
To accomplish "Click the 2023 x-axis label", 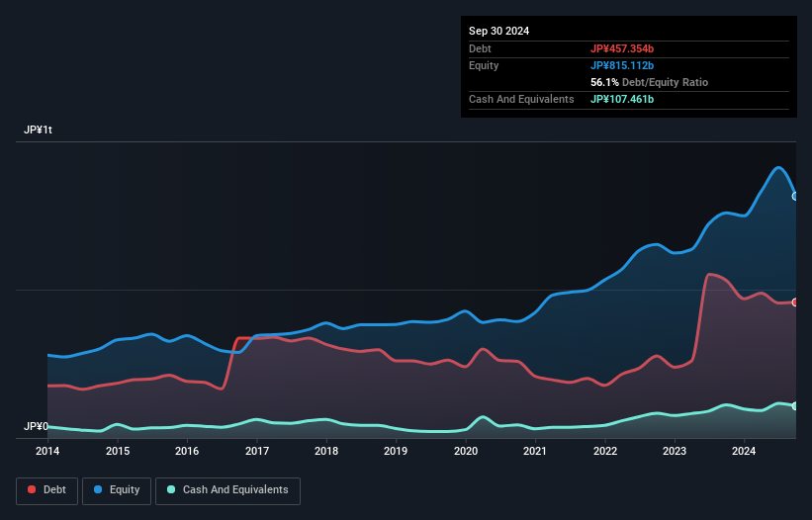I will coord(675,451).
